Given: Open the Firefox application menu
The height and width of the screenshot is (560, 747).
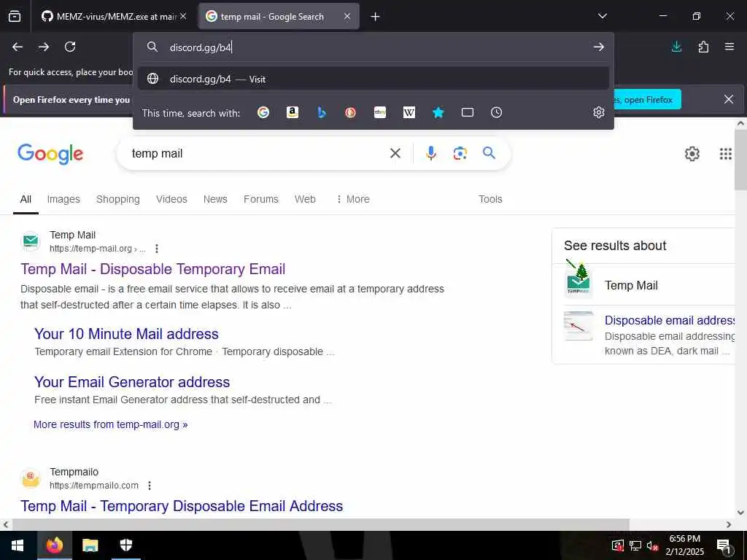Looking at the screenshot, I should click(729, 47).
